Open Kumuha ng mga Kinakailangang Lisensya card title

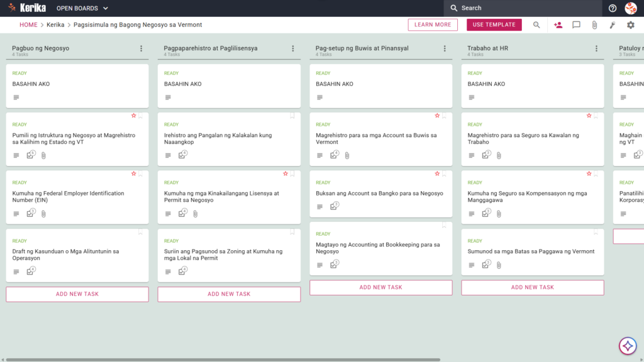click(x=221, y=197)
